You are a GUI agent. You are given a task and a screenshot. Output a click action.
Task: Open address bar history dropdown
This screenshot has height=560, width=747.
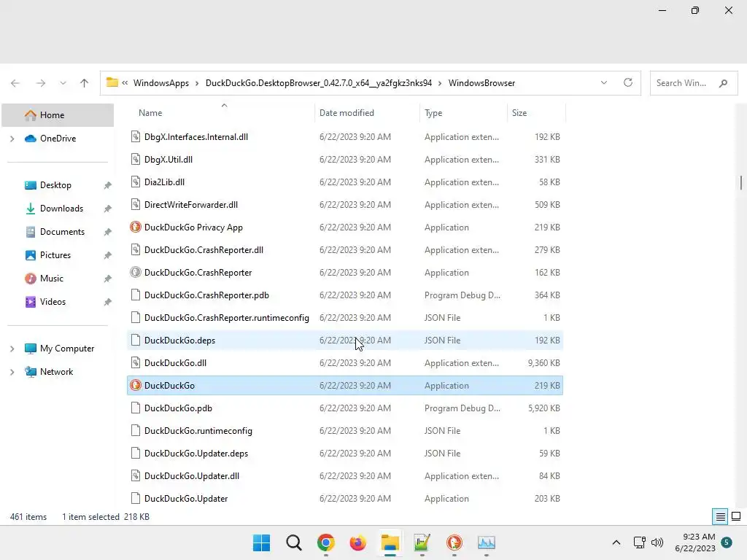point(603,83)
